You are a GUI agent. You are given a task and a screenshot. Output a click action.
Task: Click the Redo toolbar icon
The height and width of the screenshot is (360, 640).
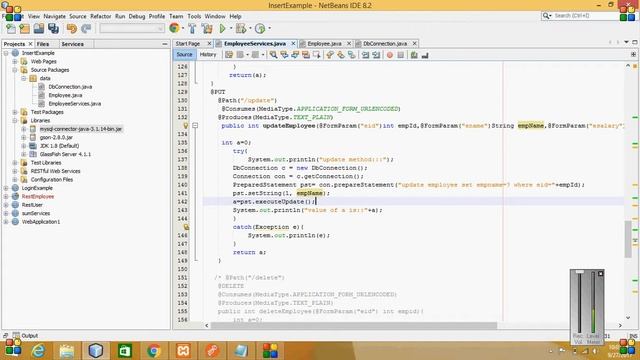pyautogui.click(x=86, y=29)
